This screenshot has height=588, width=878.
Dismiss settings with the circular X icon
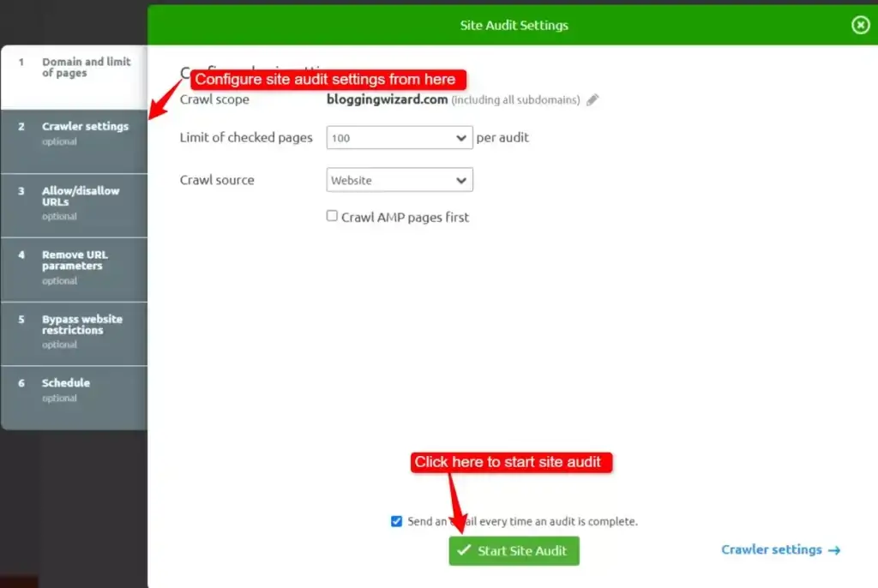coord(861,25)
